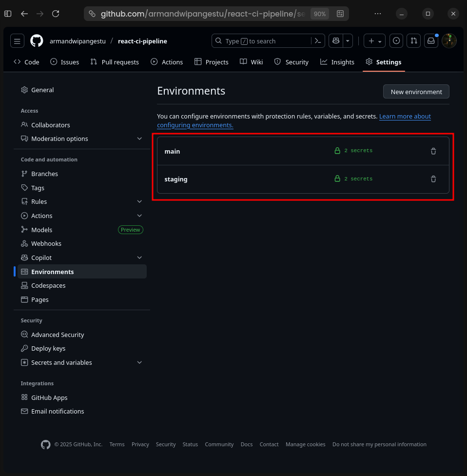Screen dimensions: 467x476
Task: Delete the staging environment using trash icon
Action: click(x=433, y=179)
